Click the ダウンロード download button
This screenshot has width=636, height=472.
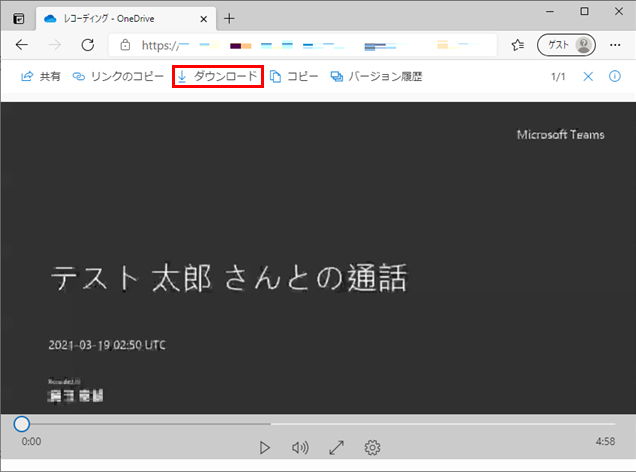[x=218, y=77]
